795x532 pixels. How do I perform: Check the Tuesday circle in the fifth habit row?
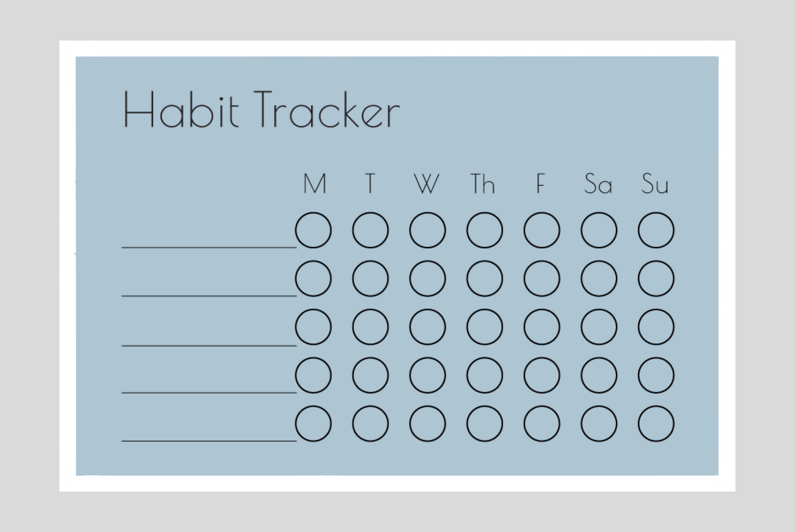pyautogui.click(x=370, y=424)
